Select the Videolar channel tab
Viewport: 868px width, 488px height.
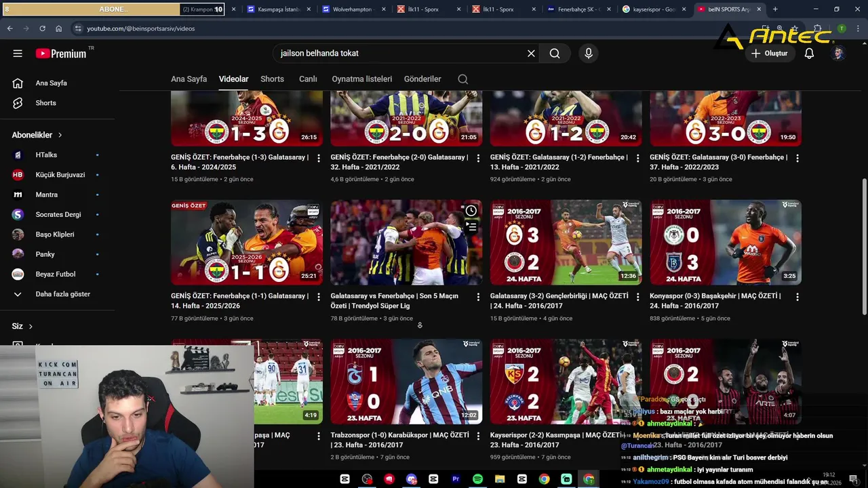coord(233,79)
